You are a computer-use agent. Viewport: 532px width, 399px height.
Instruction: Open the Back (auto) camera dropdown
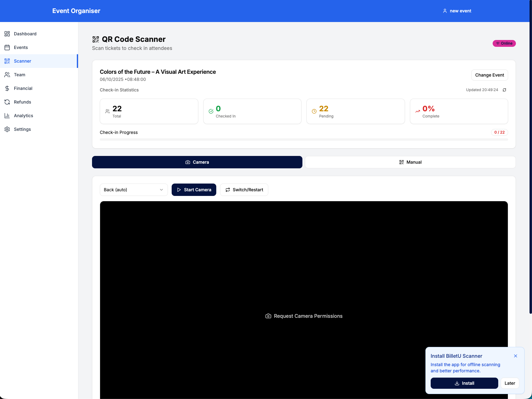pyautogui.click(x=134, y=190)
